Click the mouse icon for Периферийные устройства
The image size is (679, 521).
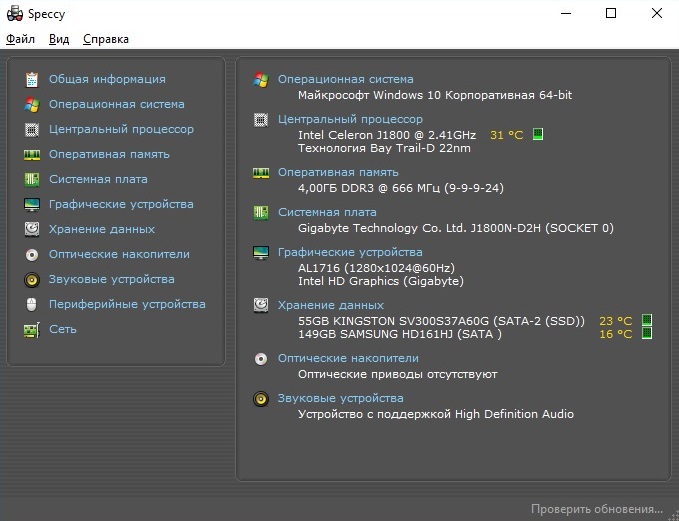[x=32, y=304]
